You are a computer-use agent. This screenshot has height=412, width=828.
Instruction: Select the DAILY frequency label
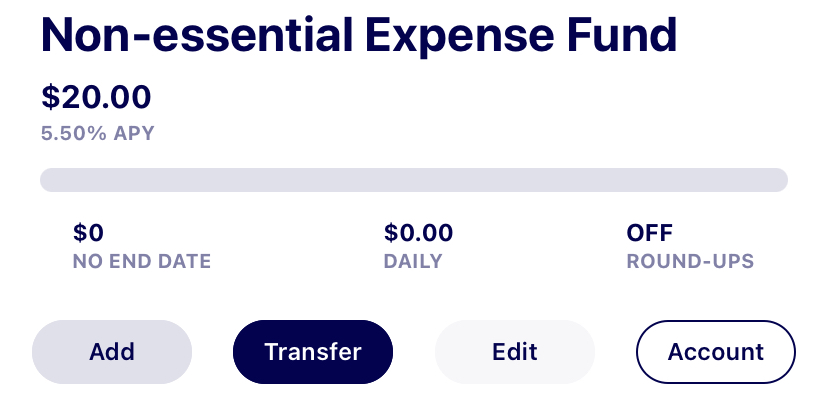(413, 262)
